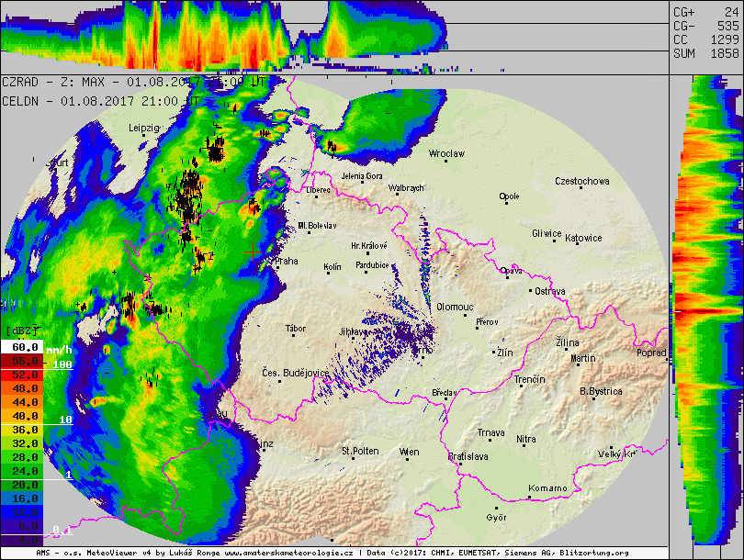The image size is (744, 560).
Task: Click the AMS MeteoViewer footer credit
Action: point(333,553)
